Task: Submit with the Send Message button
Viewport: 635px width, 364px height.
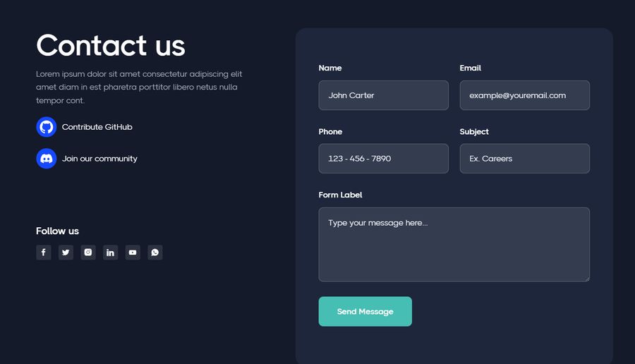Action: 365,311
